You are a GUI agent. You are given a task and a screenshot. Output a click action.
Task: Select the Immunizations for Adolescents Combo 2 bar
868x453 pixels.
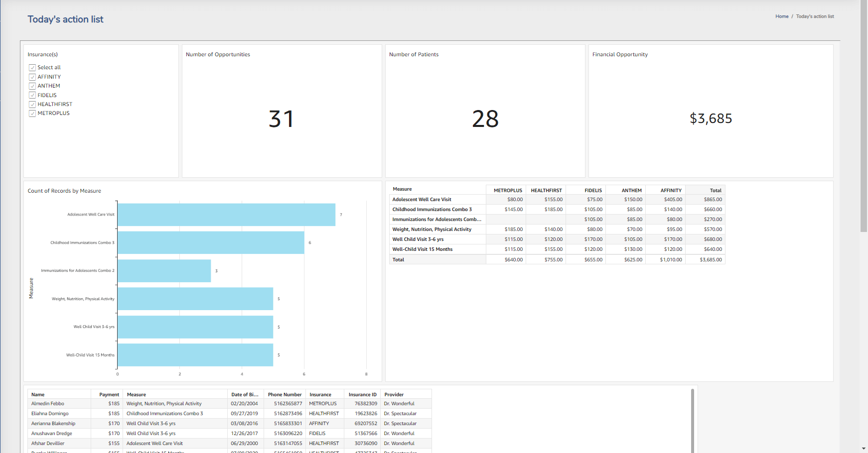pyautogui.click(x=164, y=271)
